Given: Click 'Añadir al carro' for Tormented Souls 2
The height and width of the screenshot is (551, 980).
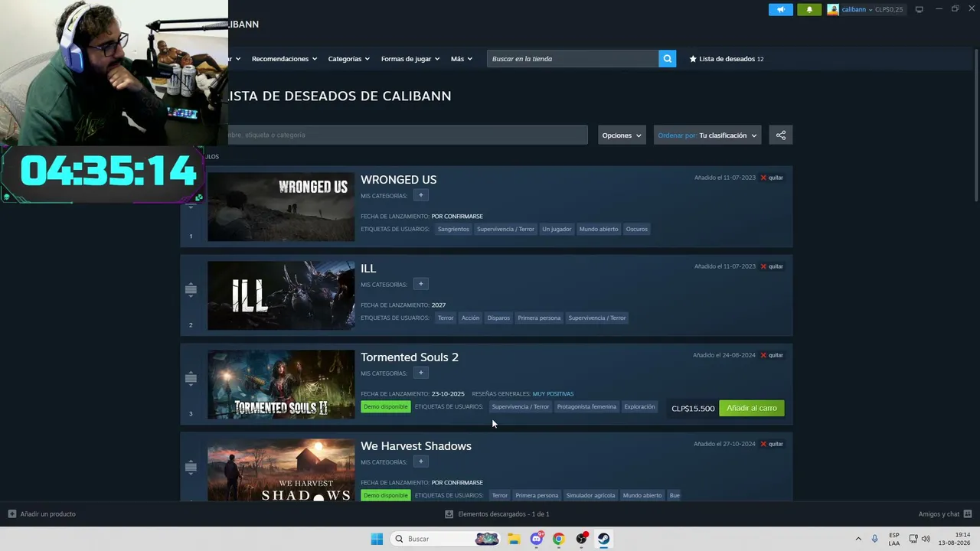Looking at the screenshot, I should point(752,408).
